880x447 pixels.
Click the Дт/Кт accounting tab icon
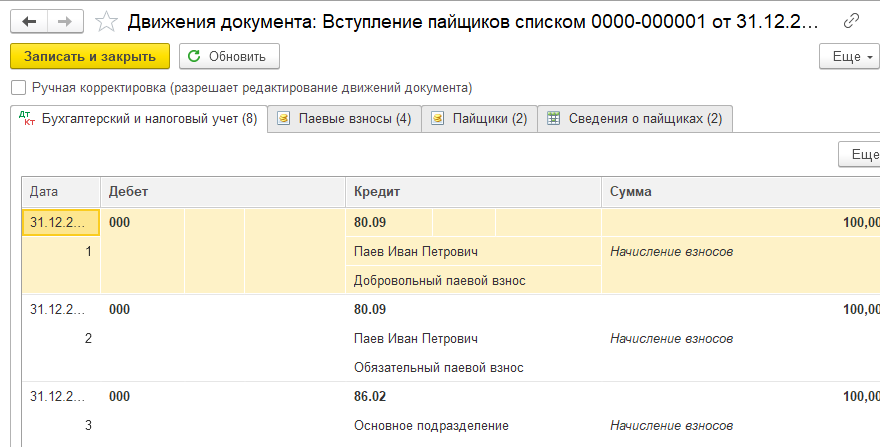click(27, 119)
